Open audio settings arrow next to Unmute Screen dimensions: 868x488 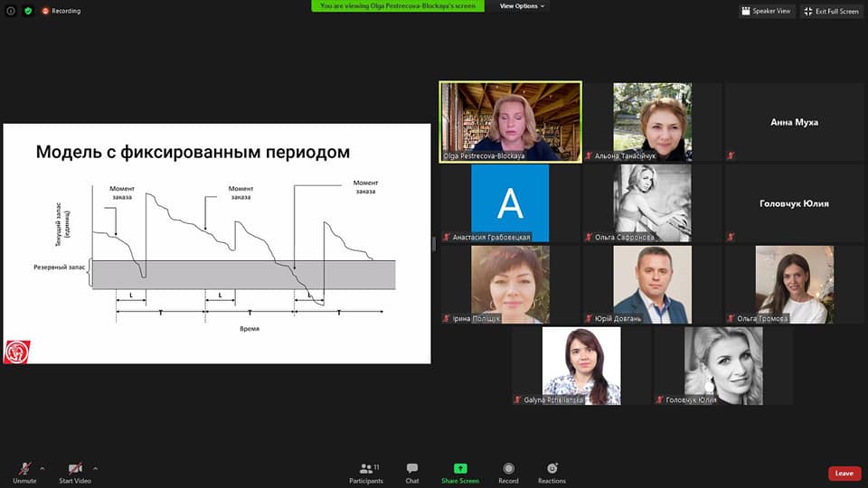[x=42, y=468]
